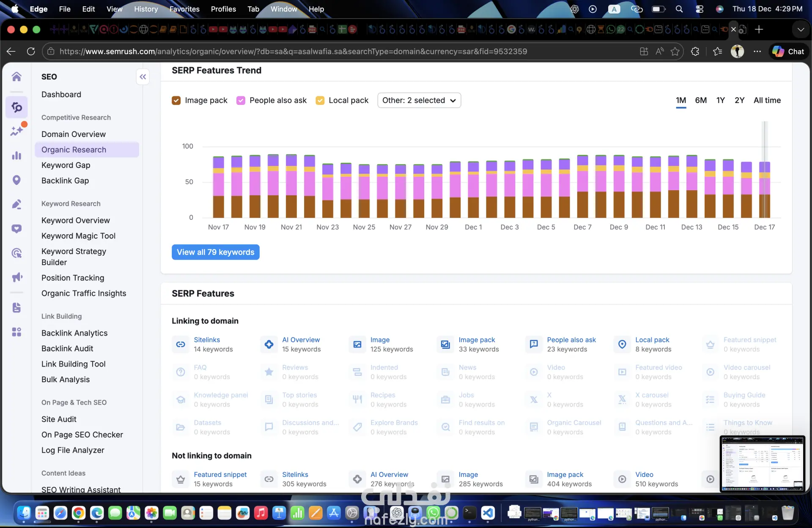Click the Dec 17 bar in chart
812x528 pixels.
(x=764, y=190)
